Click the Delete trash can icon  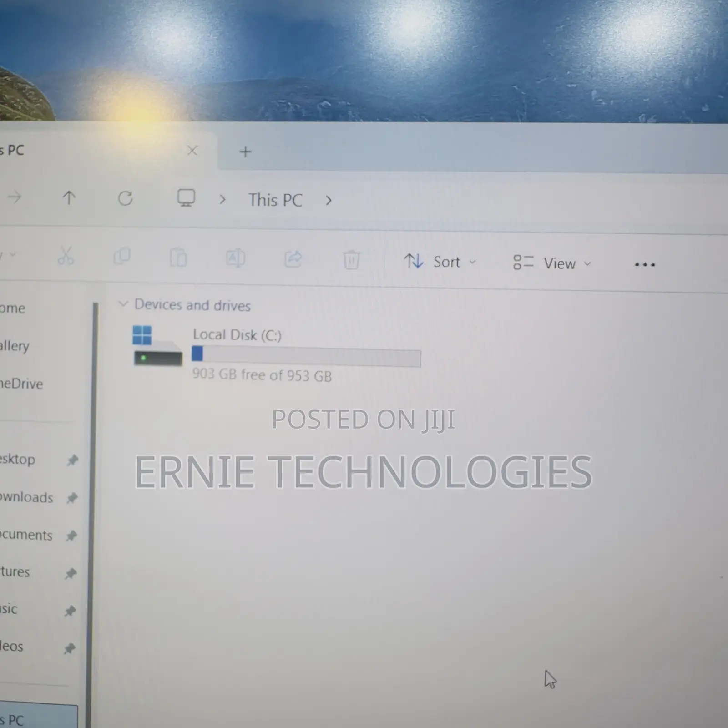pos(351,260)
